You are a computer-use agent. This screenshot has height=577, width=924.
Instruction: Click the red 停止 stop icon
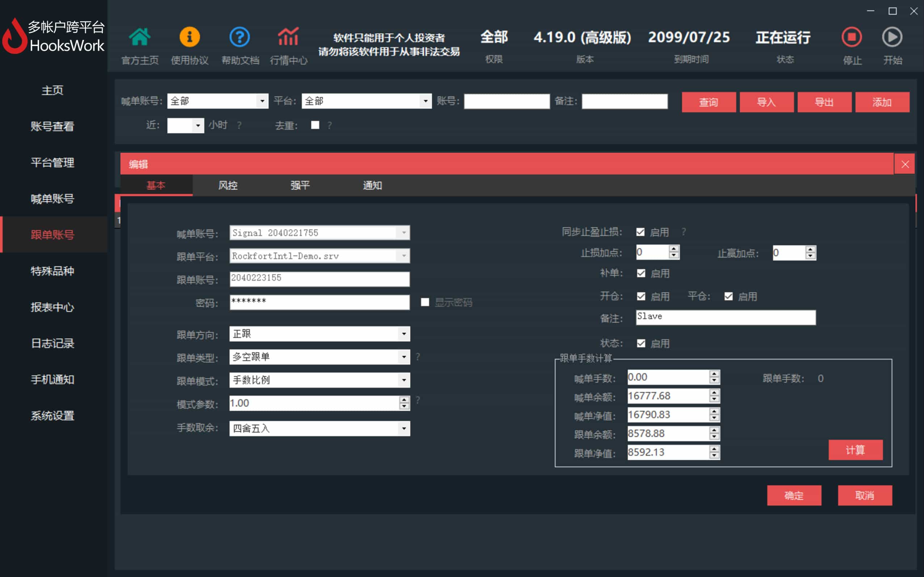pos(852,37)
